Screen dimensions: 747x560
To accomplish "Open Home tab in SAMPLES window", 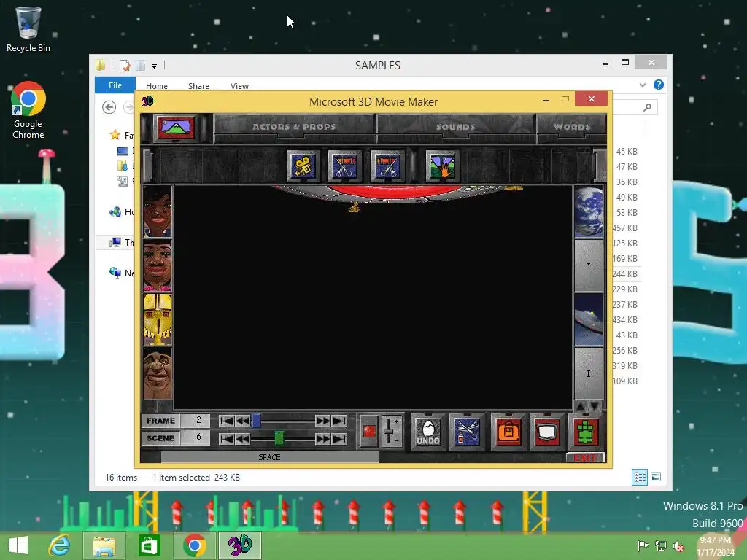I will pyautogui.click(x=157, y=86).
